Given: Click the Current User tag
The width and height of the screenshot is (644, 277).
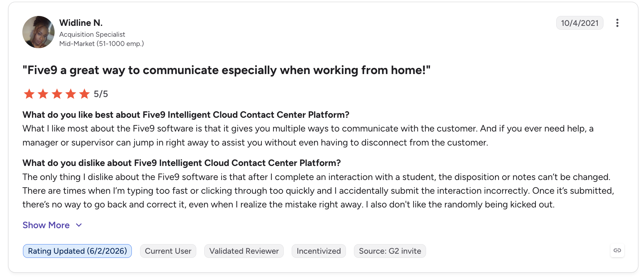Looking at the screenshot, I should point(168,251).
